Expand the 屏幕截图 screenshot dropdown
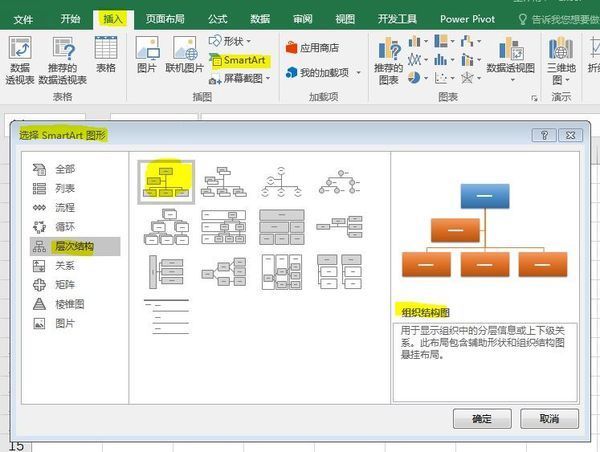The height and width of the screenshot is (452, 600). [x=240, y=78]
